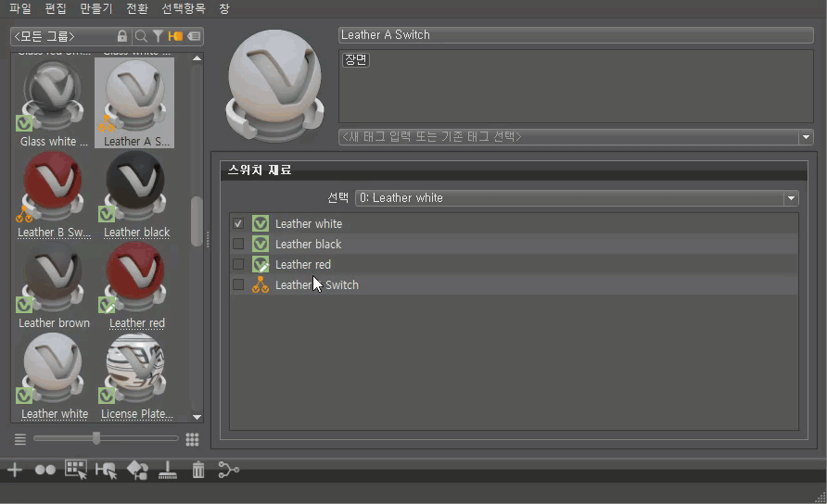Click the grid-with-cursor select icon
This screenshot has width=827, height=504.
coord(76,470)
